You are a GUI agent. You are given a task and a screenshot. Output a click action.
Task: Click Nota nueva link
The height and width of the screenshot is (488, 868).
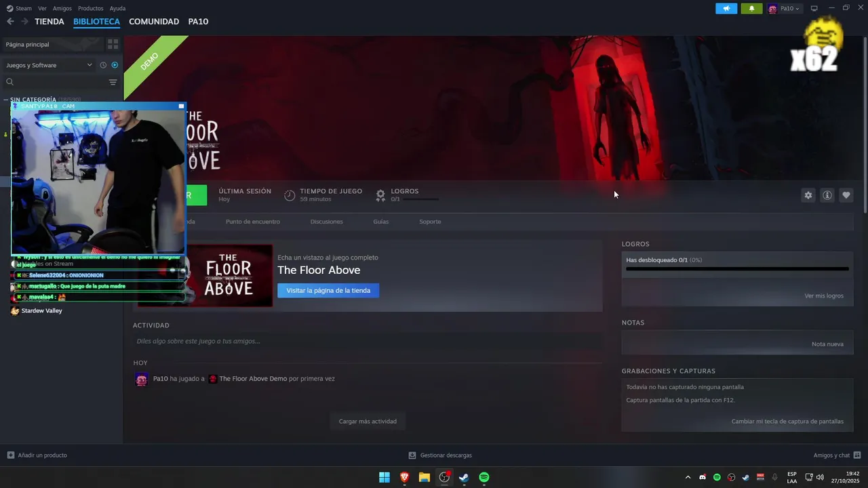pos(827,344)
